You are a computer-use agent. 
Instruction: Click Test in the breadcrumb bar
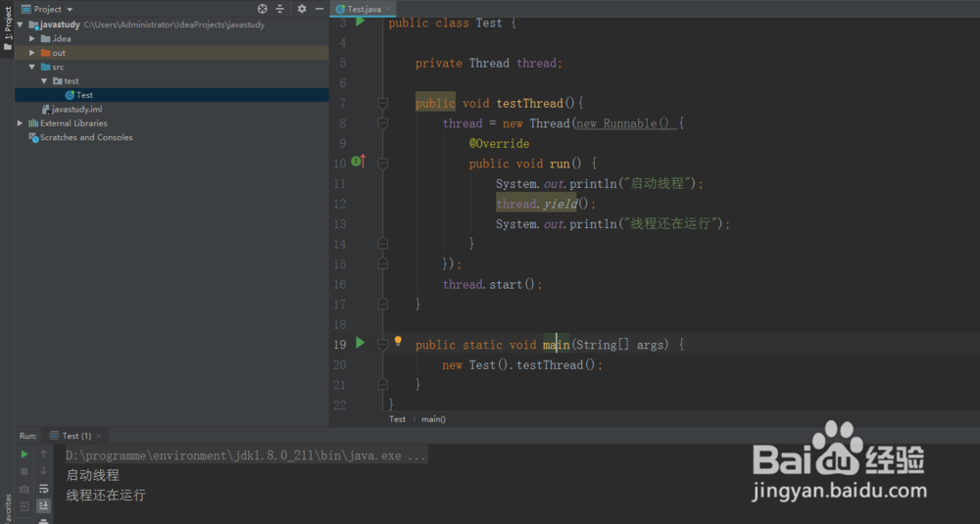(x=398, y=419)
